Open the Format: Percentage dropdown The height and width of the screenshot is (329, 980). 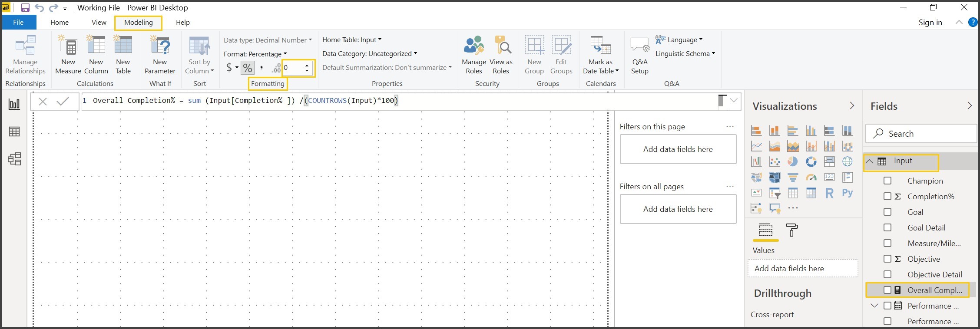[x=255, y=54]
